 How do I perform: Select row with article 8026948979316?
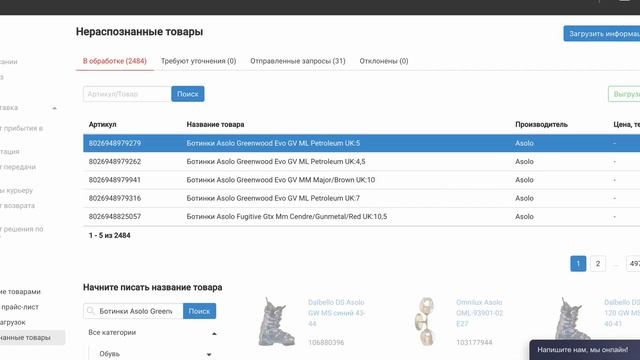click(x=362, y=198)
